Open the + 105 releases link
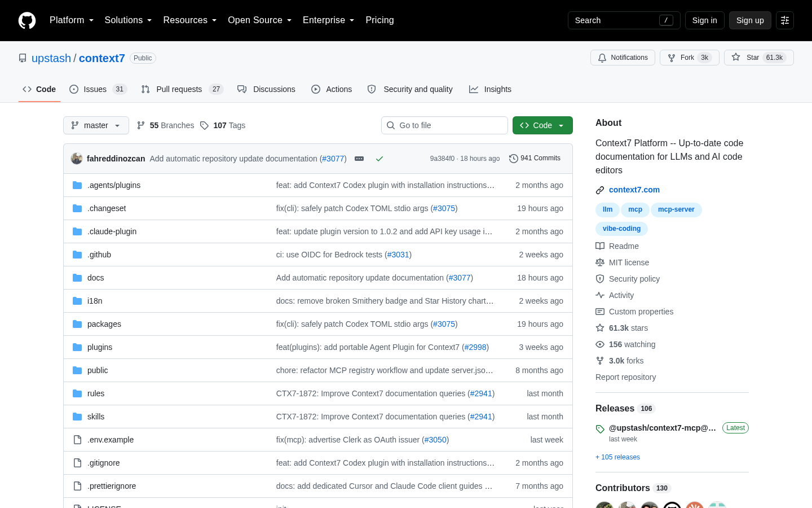Screen dimensions: 812x508 pyautogui.click(x=617, y=457)
